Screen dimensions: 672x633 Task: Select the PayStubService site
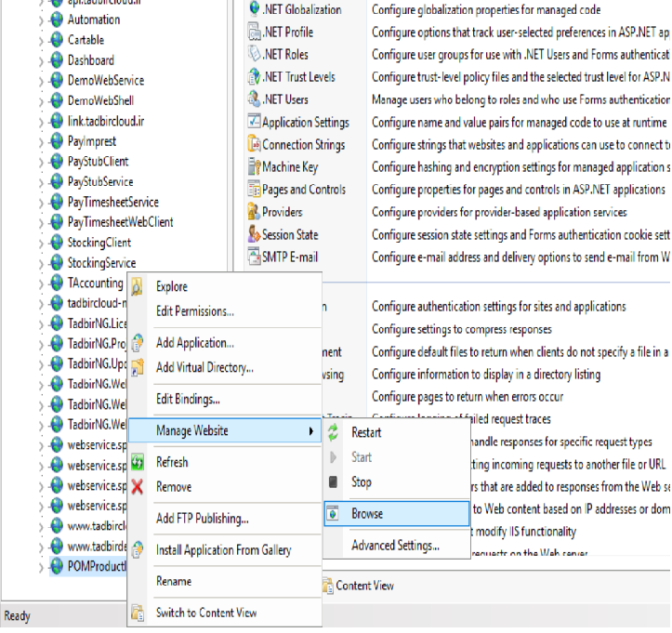point(100,181)
